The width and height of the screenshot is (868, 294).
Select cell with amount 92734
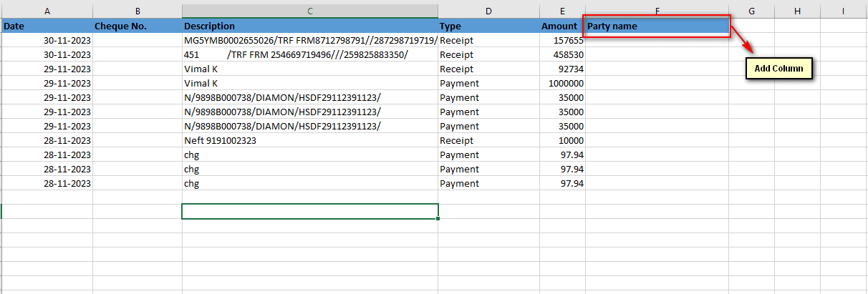click(561, 69)
